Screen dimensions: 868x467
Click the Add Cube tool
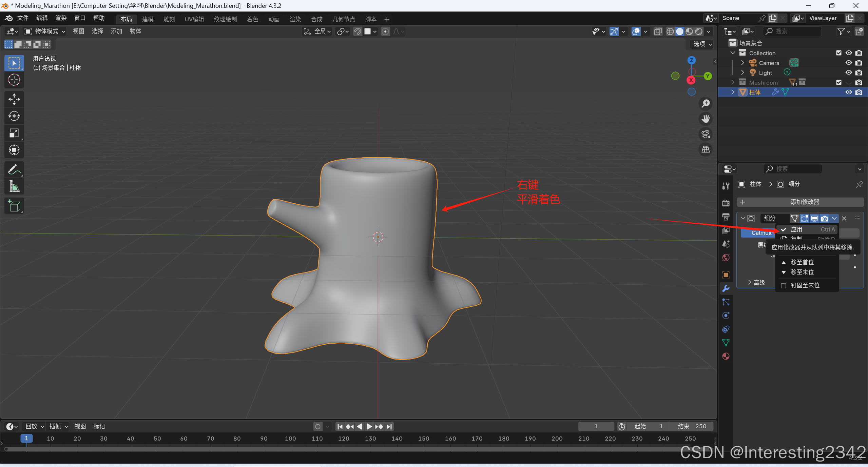(14, 206)
